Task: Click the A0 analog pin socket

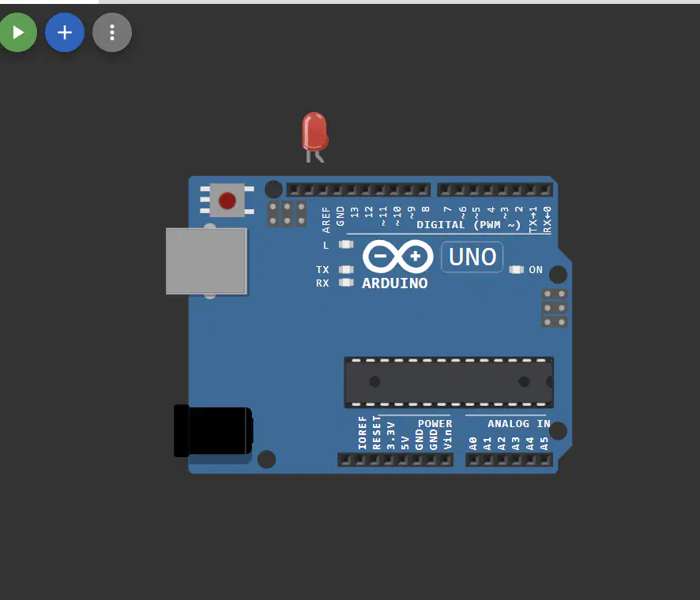Action: [474, 460]
